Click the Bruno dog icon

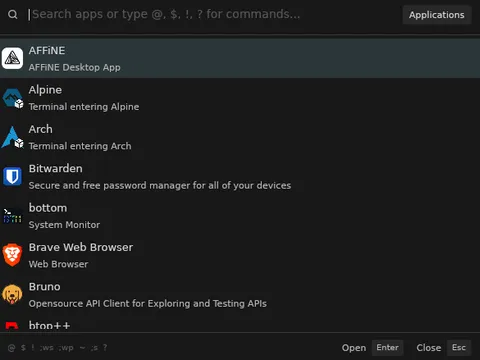pos(12,294)
